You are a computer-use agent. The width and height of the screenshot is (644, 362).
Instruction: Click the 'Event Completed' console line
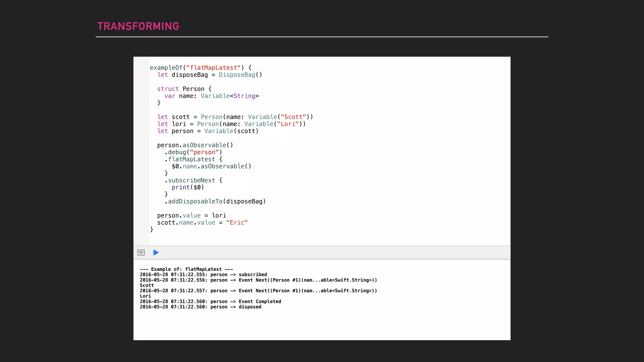(210, 302)
